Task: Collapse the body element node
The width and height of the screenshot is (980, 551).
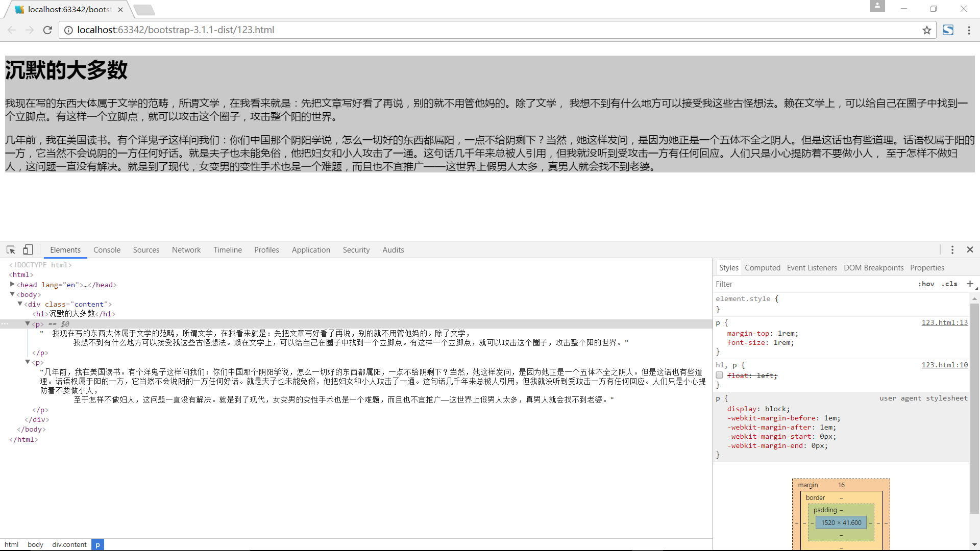Action: click(x=12, y=294)
